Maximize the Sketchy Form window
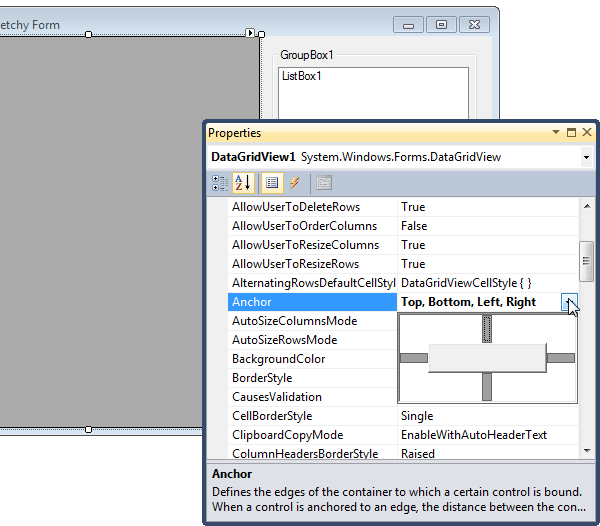The width and height of the screenshot is (600, 526). 441,25
